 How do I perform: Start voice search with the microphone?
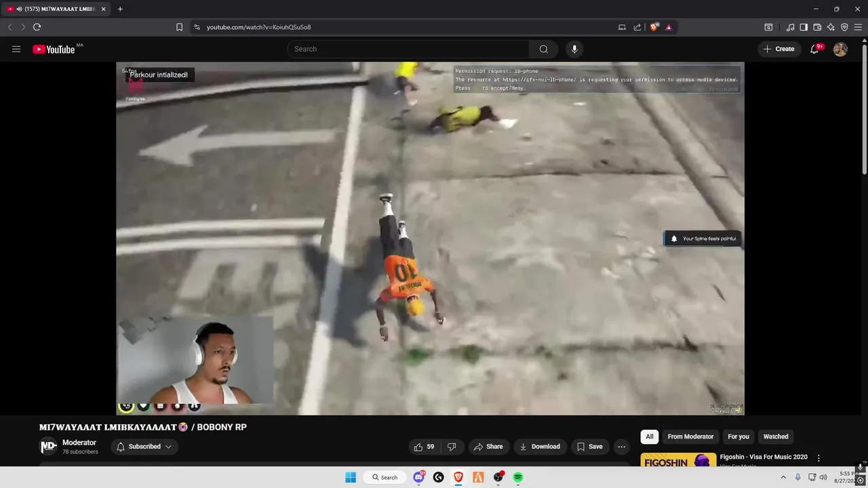574,49
